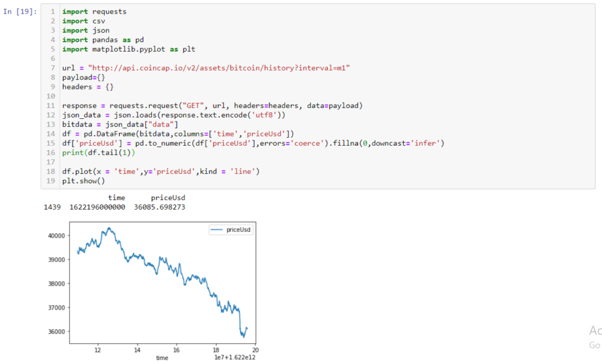
Task: Click the priceUsd legend in the plot
Action: coord(231,230)
